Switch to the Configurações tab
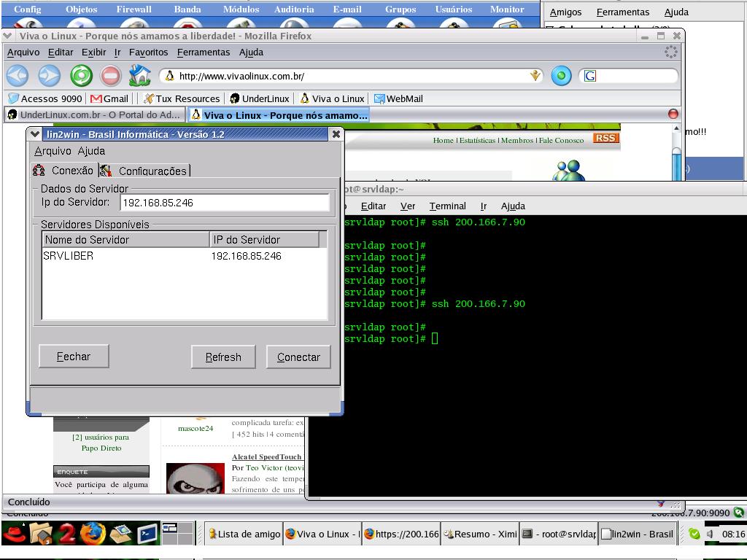747x560 pixels. 145,171
